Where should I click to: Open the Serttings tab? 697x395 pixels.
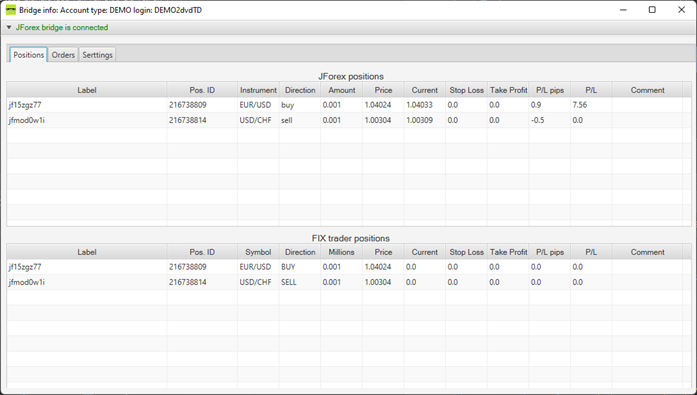(x=97, y=55)
